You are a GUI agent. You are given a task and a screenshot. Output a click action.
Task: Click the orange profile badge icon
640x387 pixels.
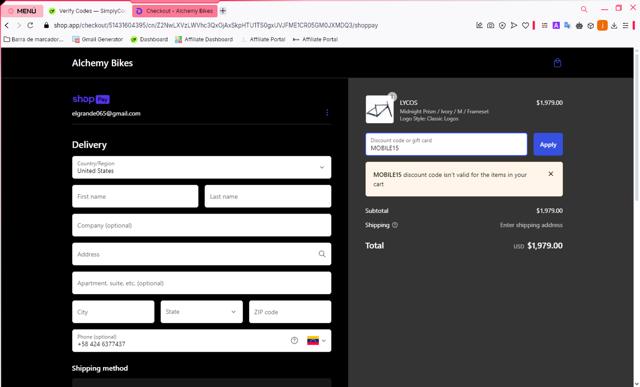[602, 25]
